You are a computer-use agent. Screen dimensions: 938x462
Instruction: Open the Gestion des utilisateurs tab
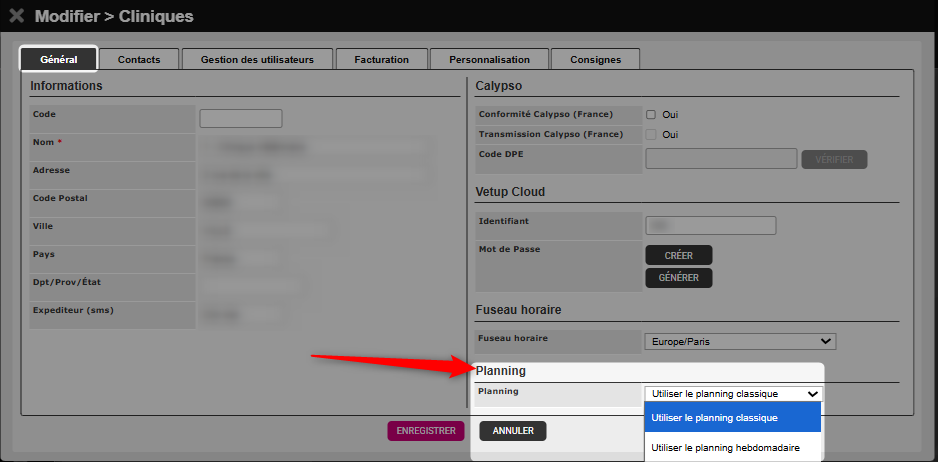(x=257, y=59)
